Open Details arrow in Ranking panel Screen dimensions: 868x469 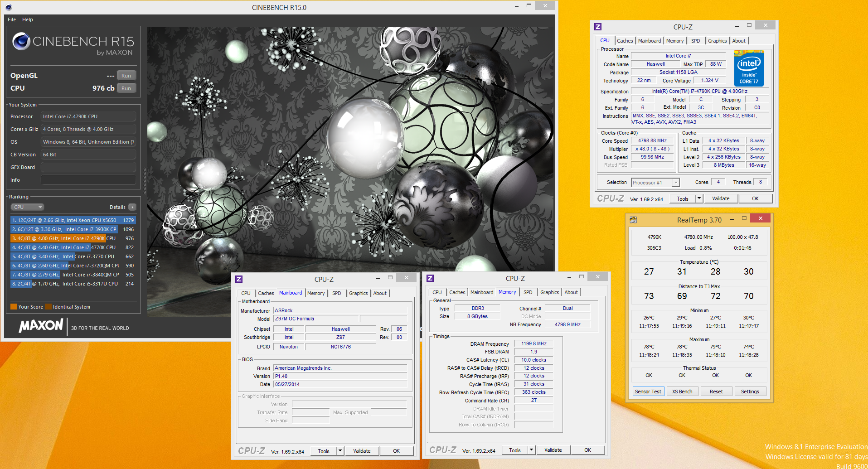pyautogui.click(x=132, y=207)
